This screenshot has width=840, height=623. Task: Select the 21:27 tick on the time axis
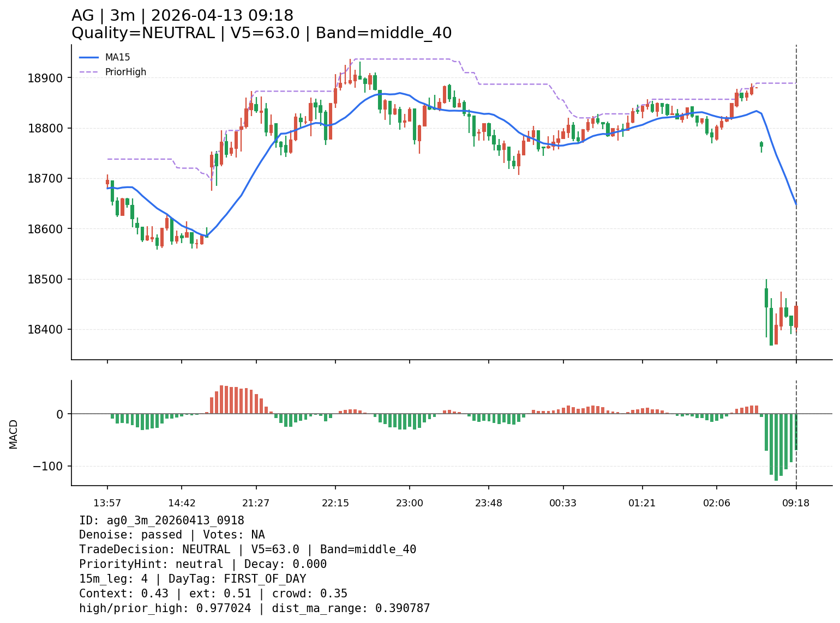256,503
